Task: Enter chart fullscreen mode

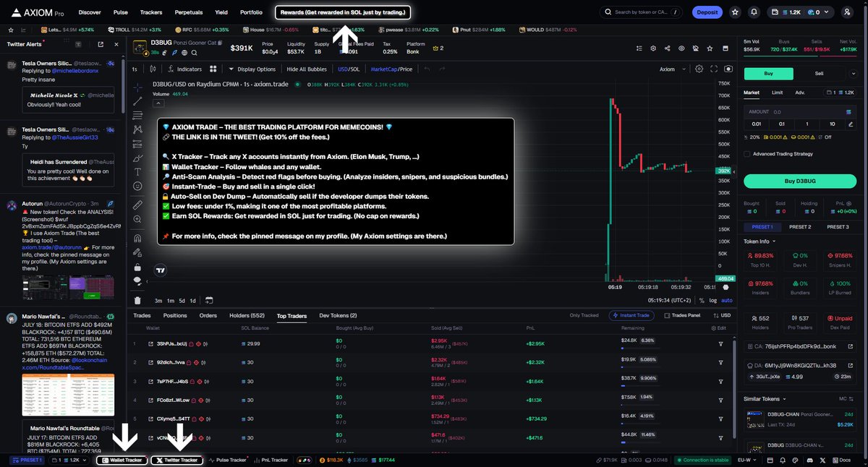Action: [x=714, y=69]
